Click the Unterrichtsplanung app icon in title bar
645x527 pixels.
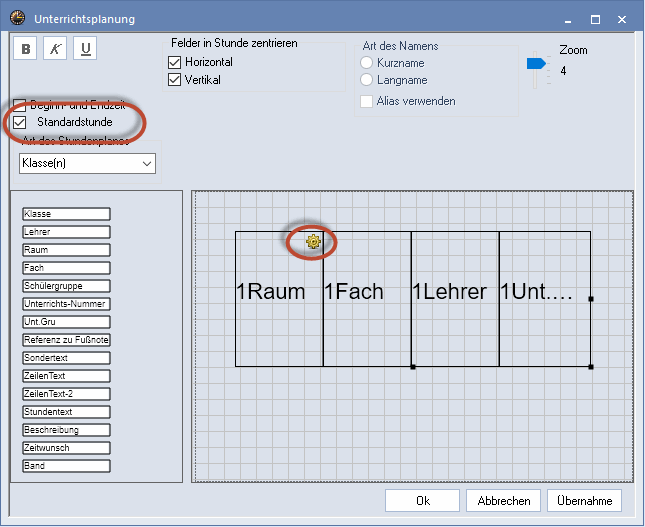(17, 18)
